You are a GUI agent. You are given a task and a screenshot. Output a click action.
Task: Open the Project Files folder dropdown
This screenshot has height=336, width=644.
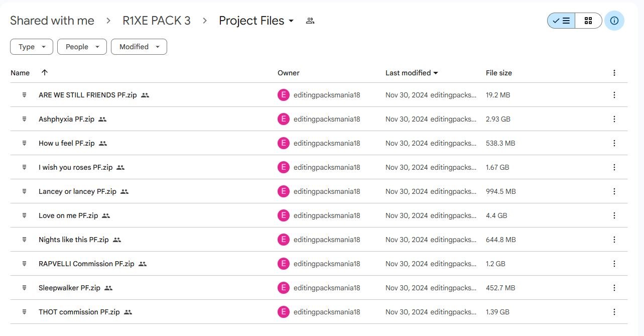pos(256,21)
